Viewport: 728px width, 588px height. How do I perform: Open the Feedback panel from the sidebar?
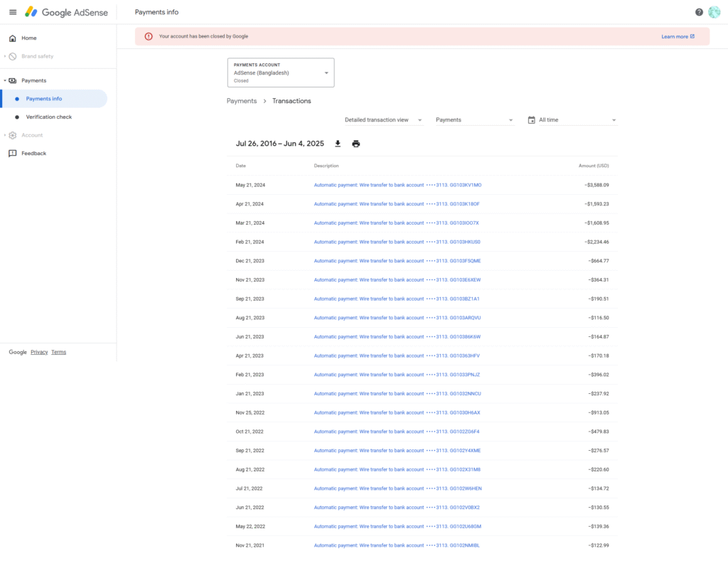click(34, 153)
